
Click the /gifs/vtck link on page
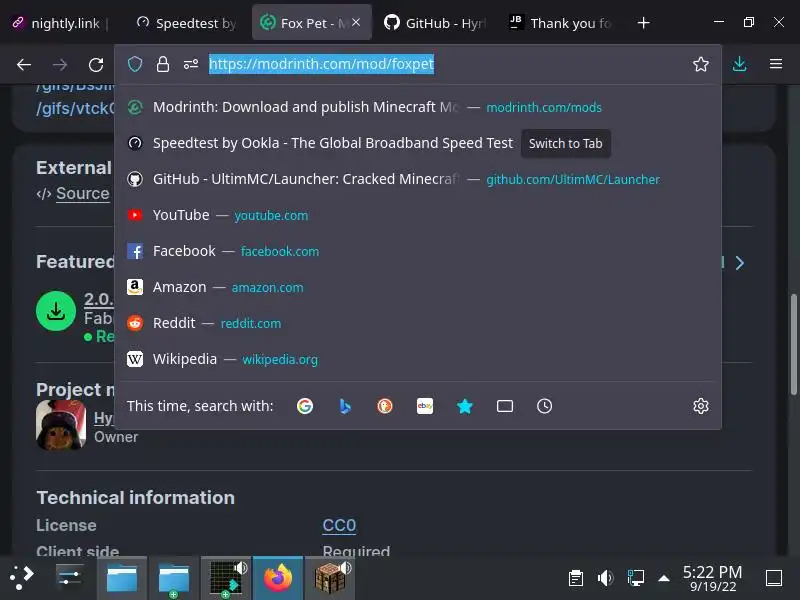point(76,108)
